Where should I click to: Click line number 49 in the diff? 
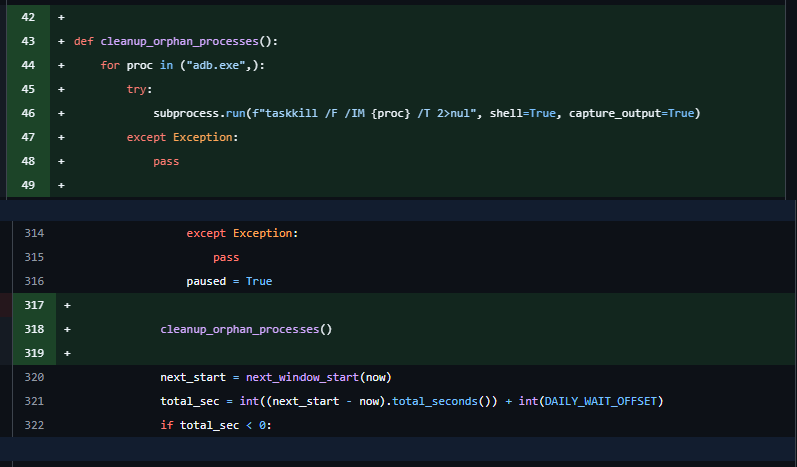pyautogui.click(x=28, y=185)
